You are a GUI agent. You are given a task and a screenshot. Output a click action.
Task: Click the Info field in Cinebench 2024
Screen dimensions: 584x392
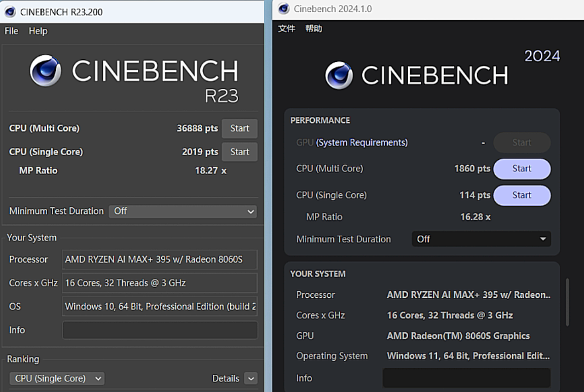point(466,378)
